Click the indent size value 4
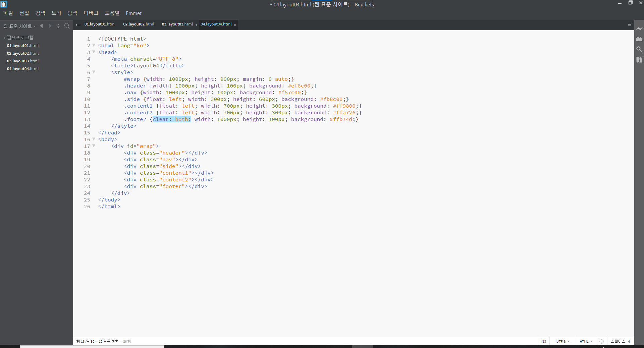644x348 pixels. coord(629,341)
